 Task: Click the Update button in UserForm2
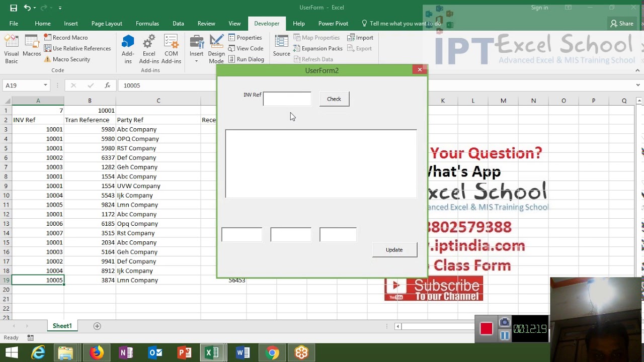(394, 250)
